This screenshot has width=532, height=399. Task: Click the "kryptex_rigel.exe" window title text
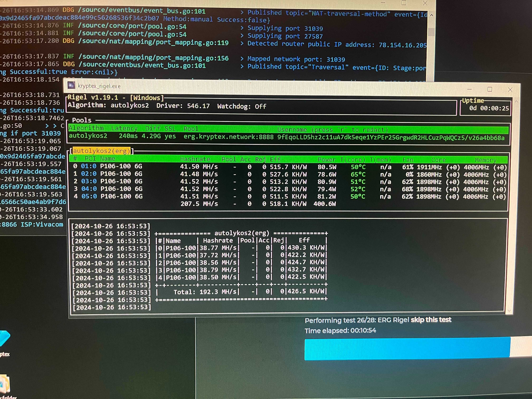click(99, 86)
